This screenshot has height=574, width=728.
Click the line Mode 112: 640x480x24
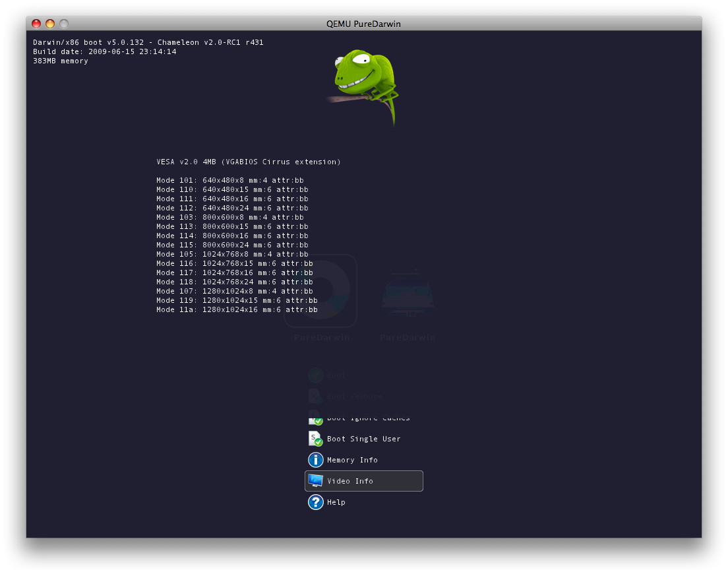tap(232, 208)
